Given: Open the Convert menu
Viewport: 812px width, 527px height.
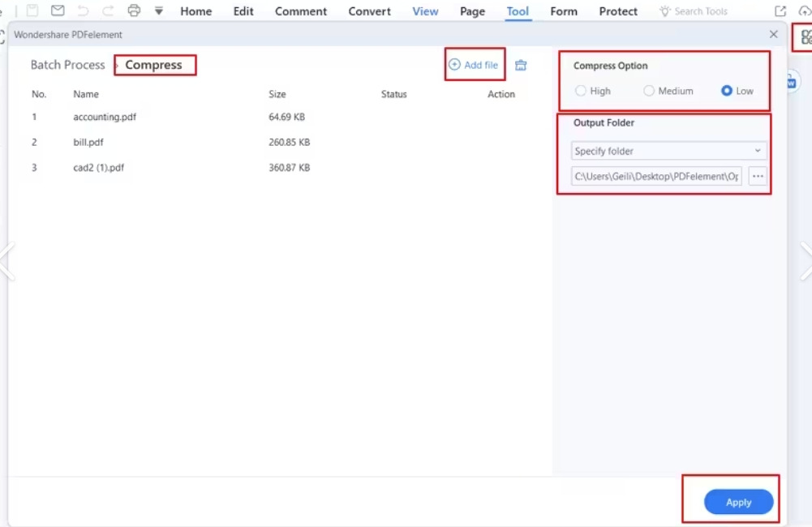Looking at the screenshot, I should tap(369, 11).
